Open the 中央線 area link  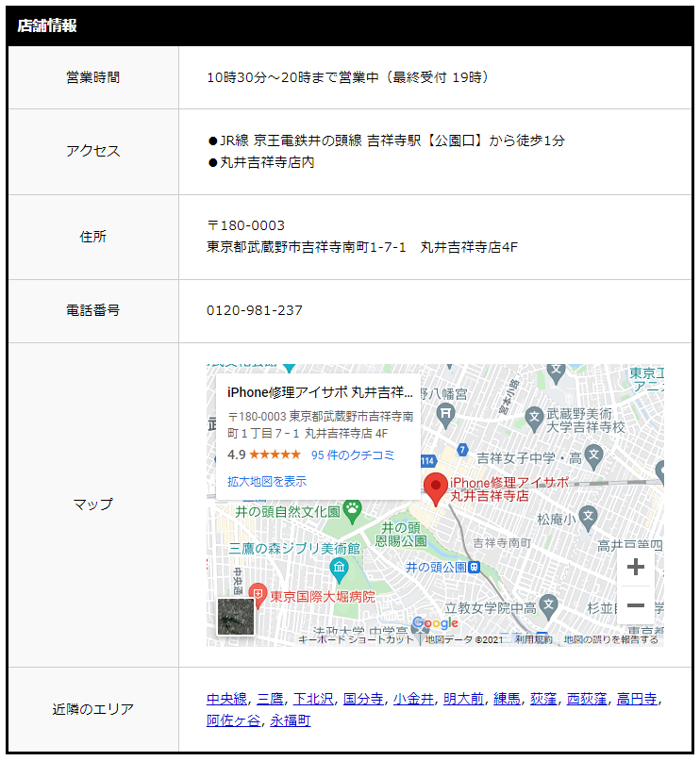[x=226, y=699]
